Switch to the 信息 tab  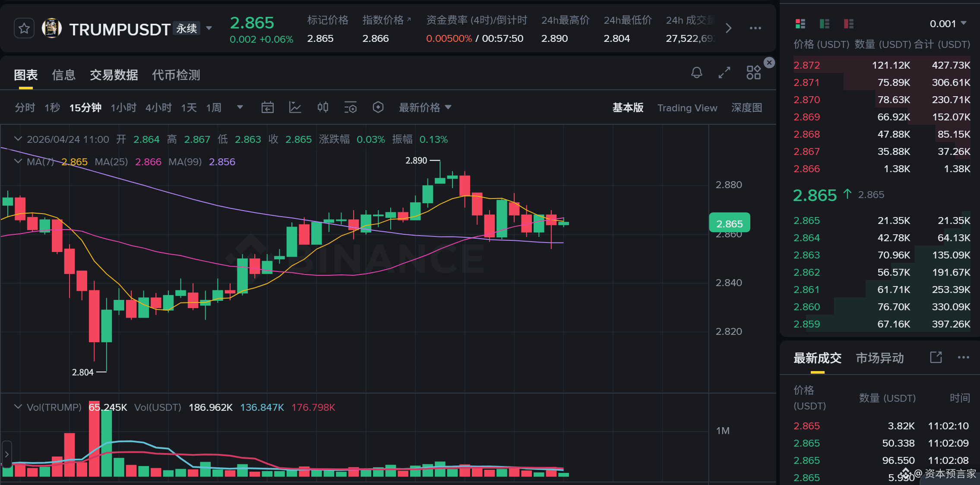pos(64,75)
